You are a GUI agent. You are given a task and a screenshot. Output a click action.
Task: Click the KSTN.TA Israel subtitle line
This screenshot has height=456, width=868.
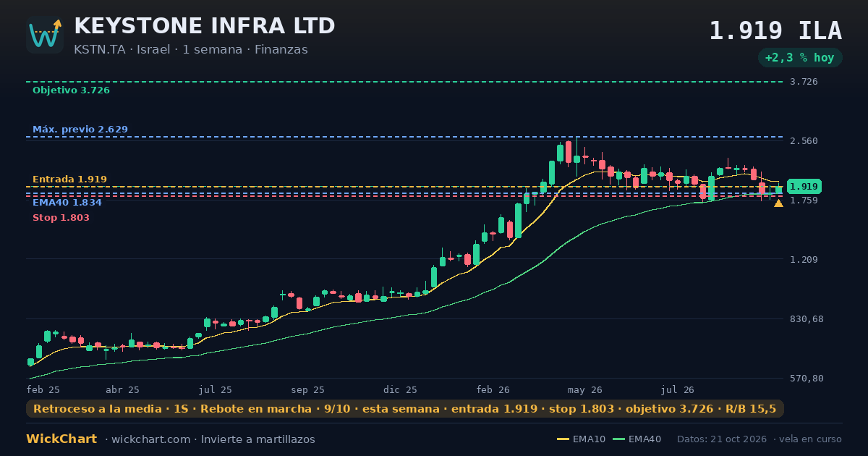pos(191,50)
